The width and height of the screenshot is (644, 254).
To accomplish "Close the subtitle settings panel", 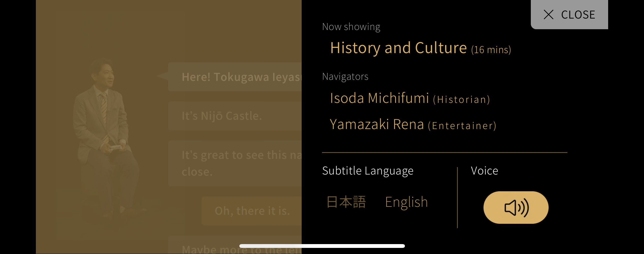I will tap(569, 15).
